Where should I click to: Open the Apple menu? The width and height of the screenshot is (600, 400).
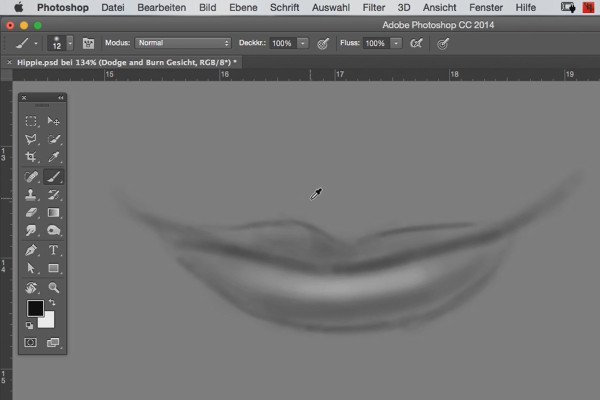(18, 7)
